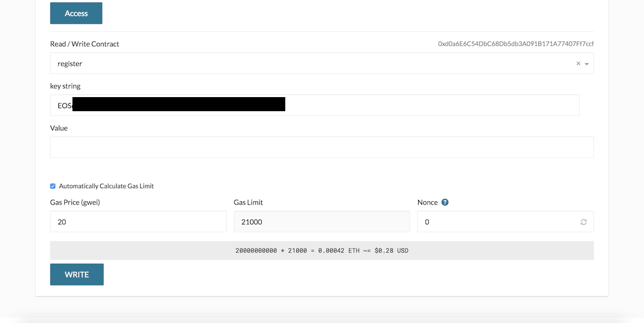Click the gas cost calculation summary bar

pyautogui.click(x=321, y=251)
